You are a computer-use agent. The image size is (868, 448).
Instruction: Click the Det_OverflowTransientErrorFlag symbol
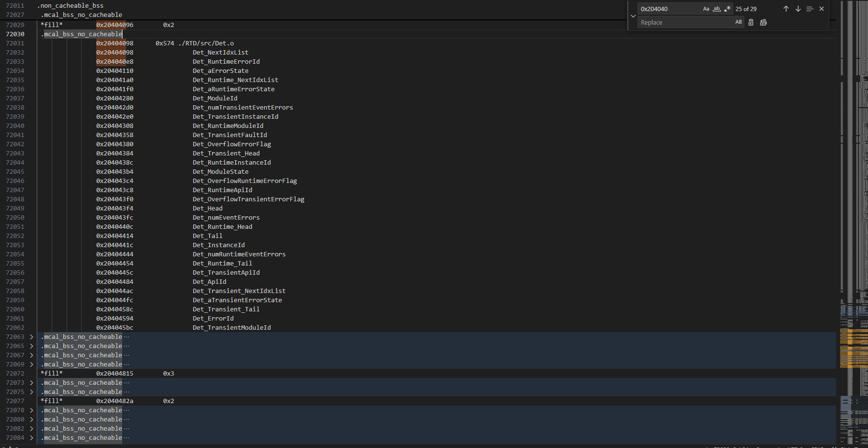coord(249,199)
